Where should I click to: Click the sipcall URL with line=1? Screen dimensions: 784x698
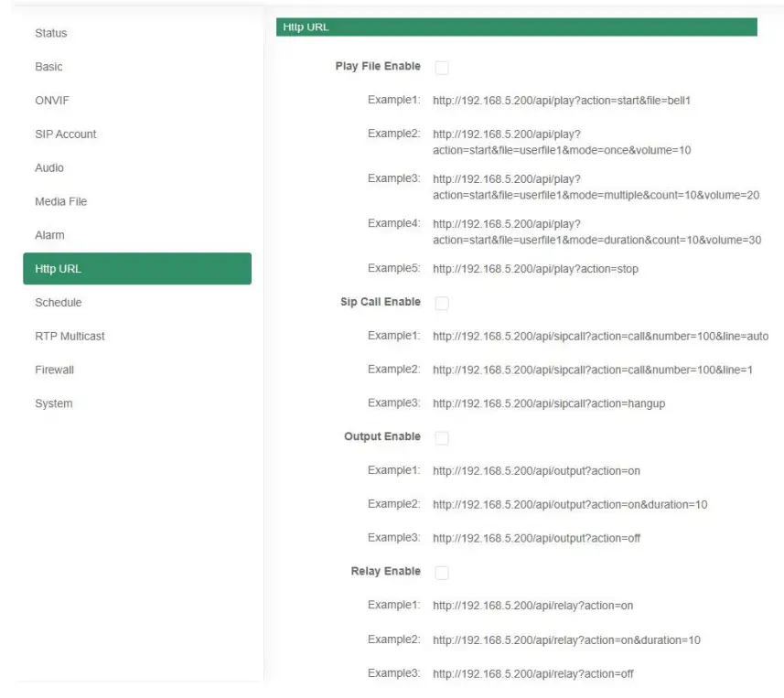coord(593,370)
